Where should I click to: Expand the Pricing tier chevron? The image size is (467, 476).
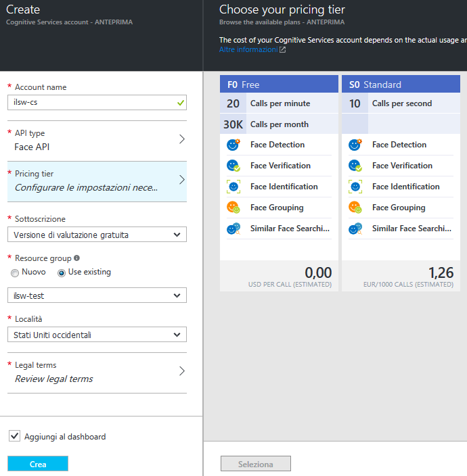pos(181,180)
